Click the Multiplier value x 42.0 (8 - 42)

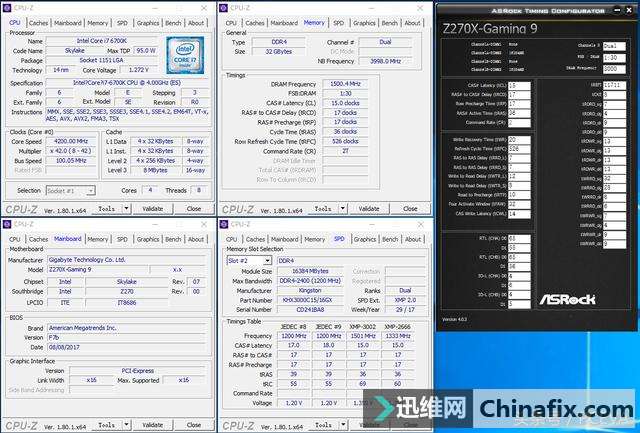[x=71, y=151]
